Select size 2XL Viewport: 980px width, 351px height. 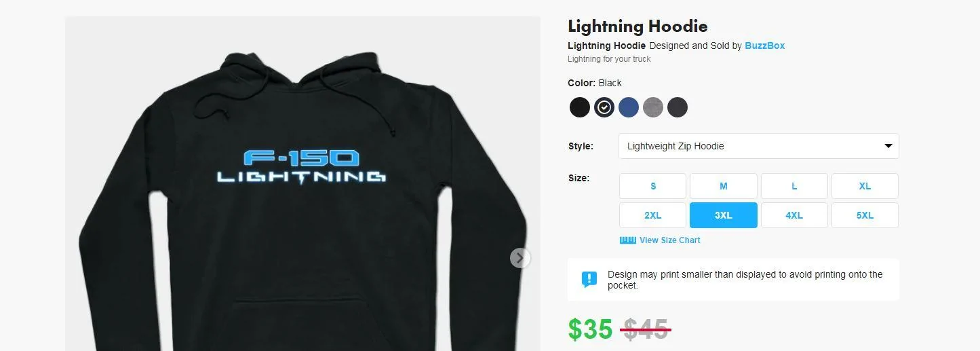[653, 215]
